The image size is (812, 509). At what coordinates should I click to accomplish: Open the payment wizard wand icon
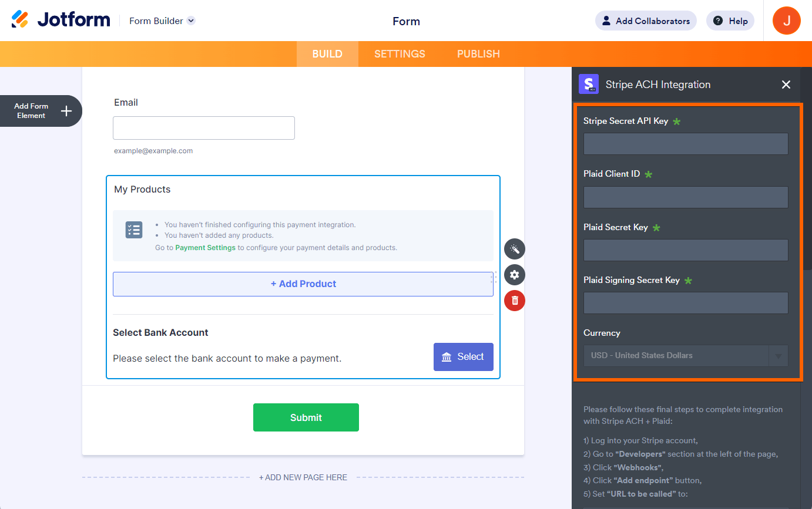515,249
